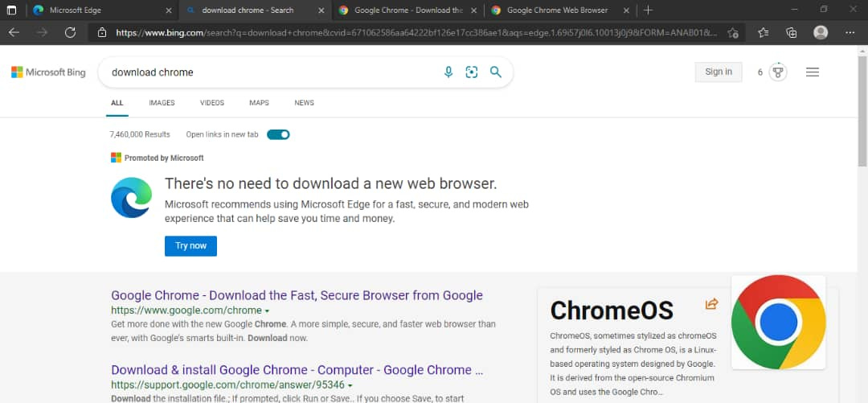The image size is (868, 403).
Task: Open Bing hamburger menu
Action: tap(813, 72)
